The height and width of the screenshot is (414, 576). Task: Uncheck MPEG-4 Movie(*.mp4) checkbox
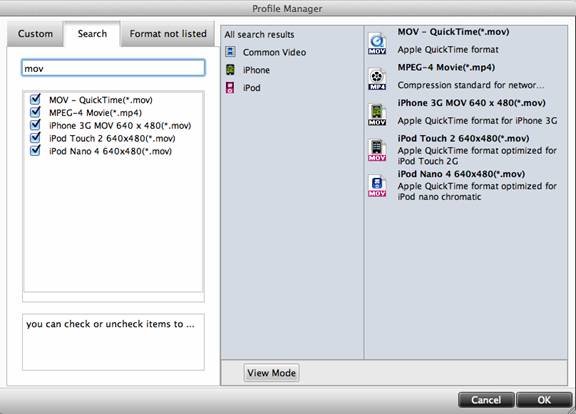pos(35,112)
